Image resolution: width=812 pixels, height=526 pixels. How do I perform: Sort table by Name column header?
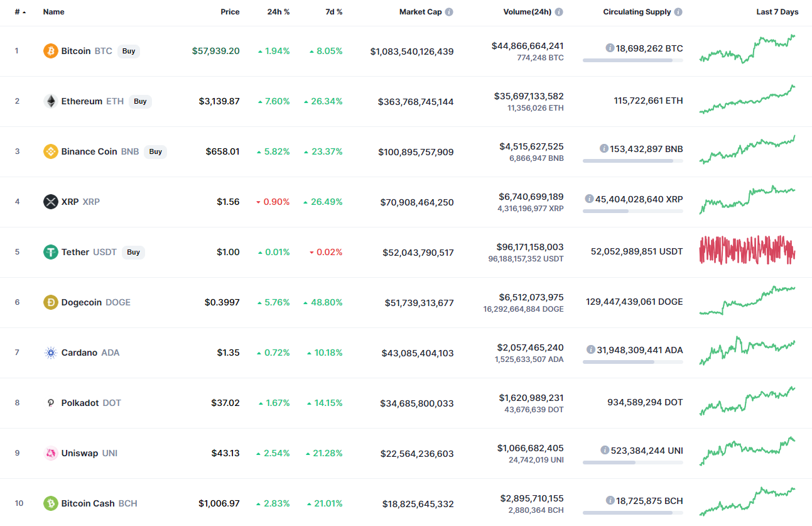53,12
